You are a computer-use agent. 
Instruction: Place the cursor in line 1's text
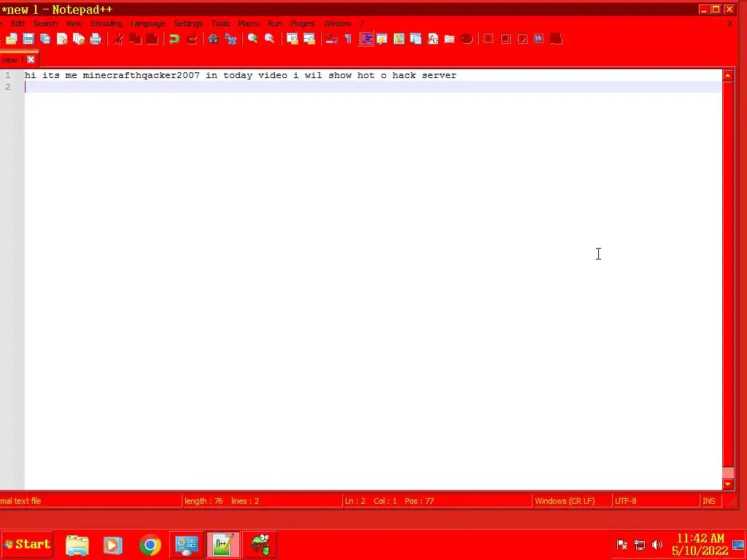coord(241,75)
